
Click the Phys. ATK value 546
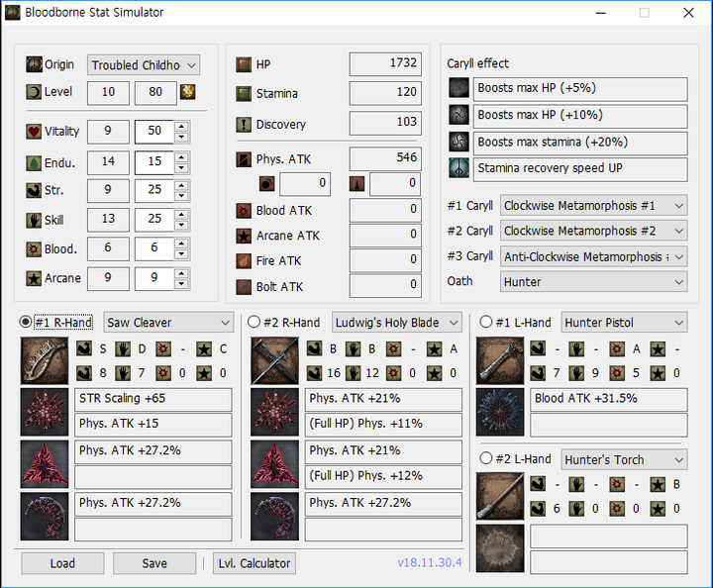(385, 158)
